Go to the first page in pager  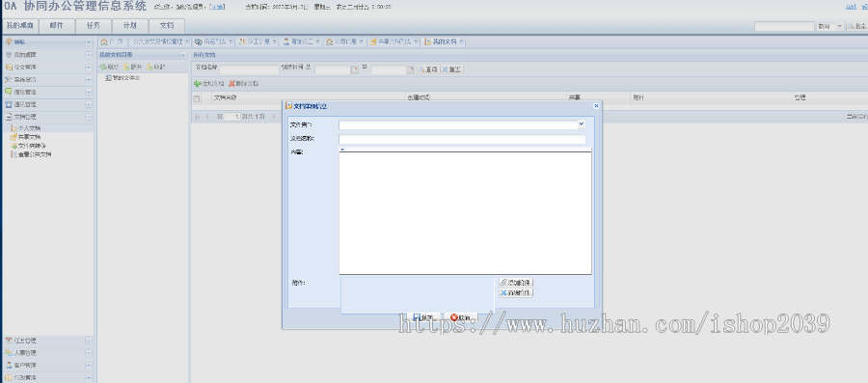197,117
